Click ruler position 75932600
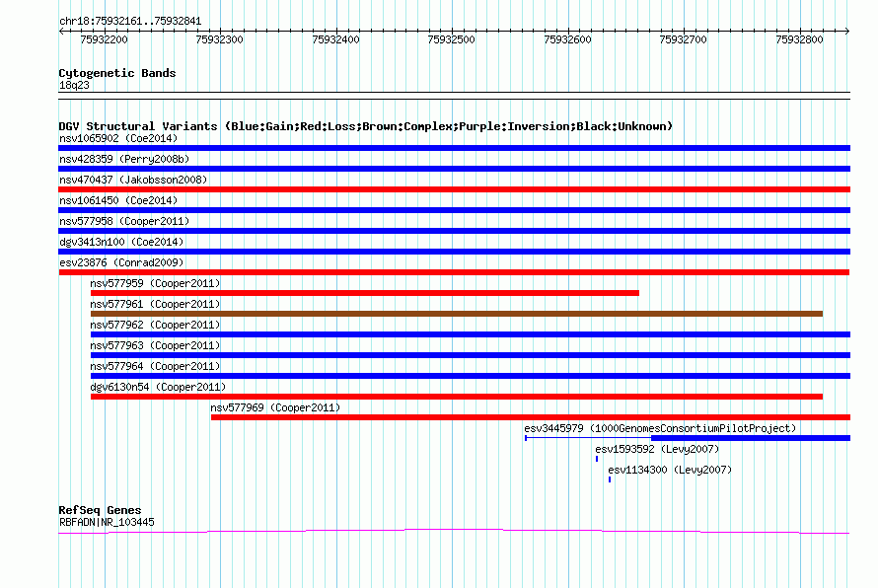The width and height of the screenshot is (878, 588). click(568, 39)
